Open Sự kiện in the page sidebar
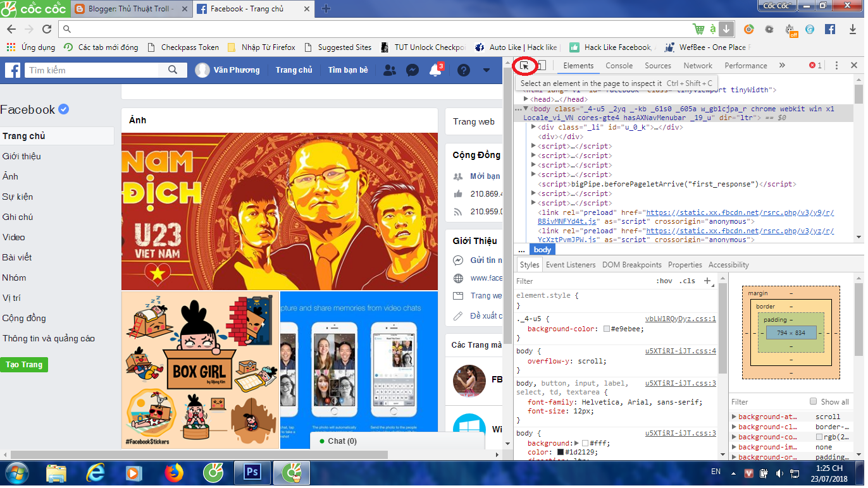The image size is (868, 488). point(18,197)
